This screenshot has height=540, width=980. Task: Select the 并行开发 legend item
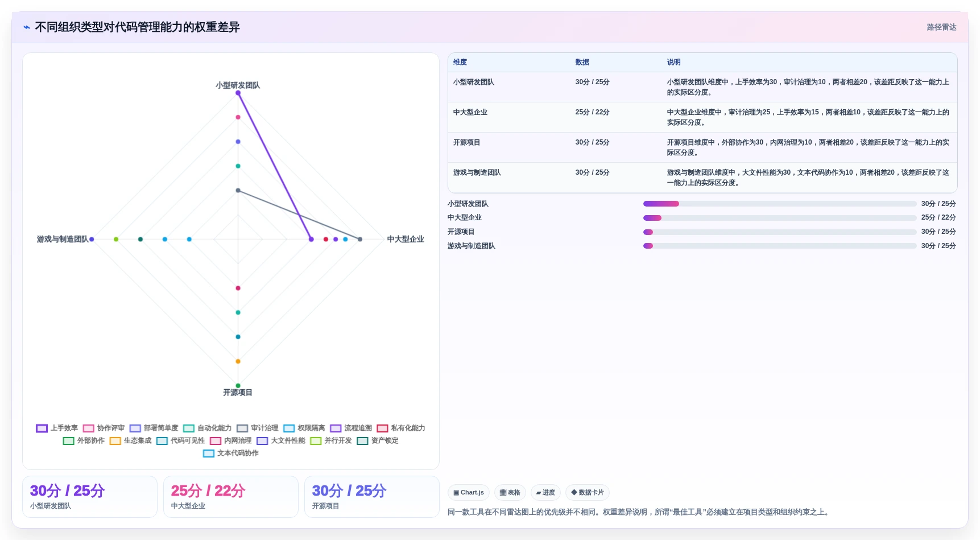[x=331, y=441]
